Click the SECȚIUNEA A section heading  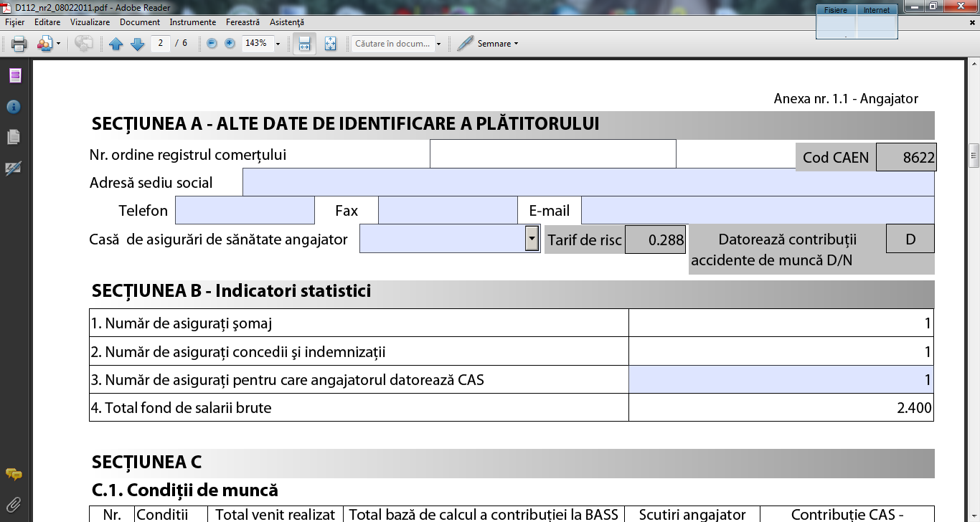[345, 123]
